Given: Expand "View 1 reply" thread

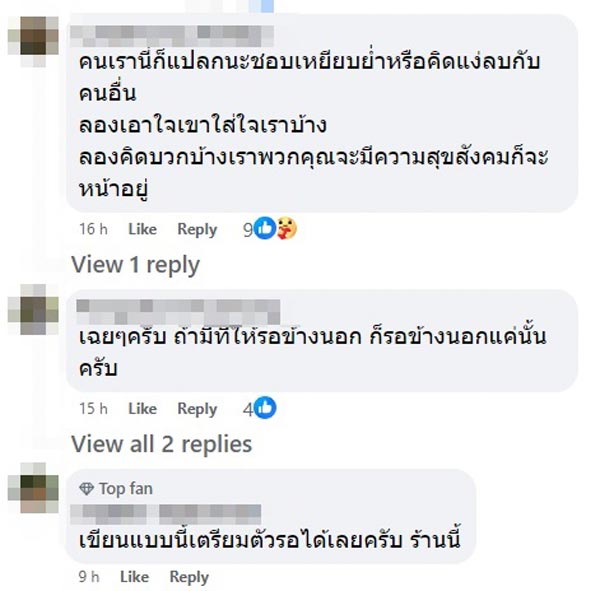Looking at the screenshot, I should click(135, 265).
